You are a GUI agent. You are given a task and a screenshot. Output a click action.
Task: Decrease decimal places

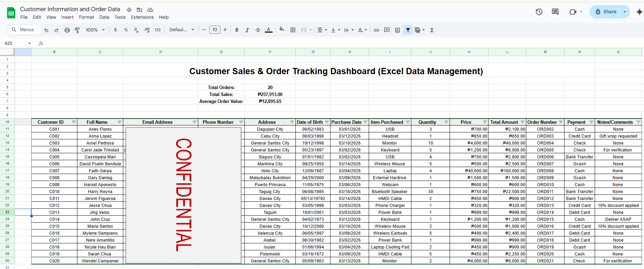coord(136,30)
